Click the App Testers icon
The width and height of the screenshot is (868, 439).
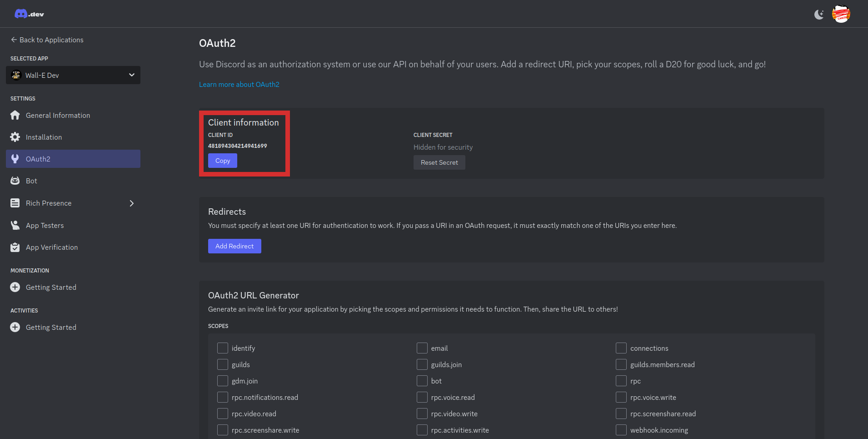[x=15, y=225]
